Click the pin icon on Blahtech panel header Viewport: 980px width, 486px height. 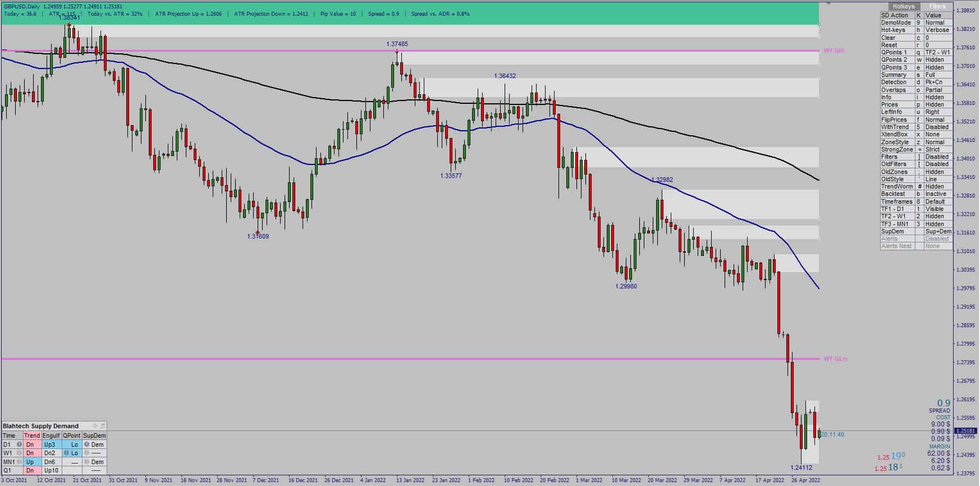tap(95, 426)
